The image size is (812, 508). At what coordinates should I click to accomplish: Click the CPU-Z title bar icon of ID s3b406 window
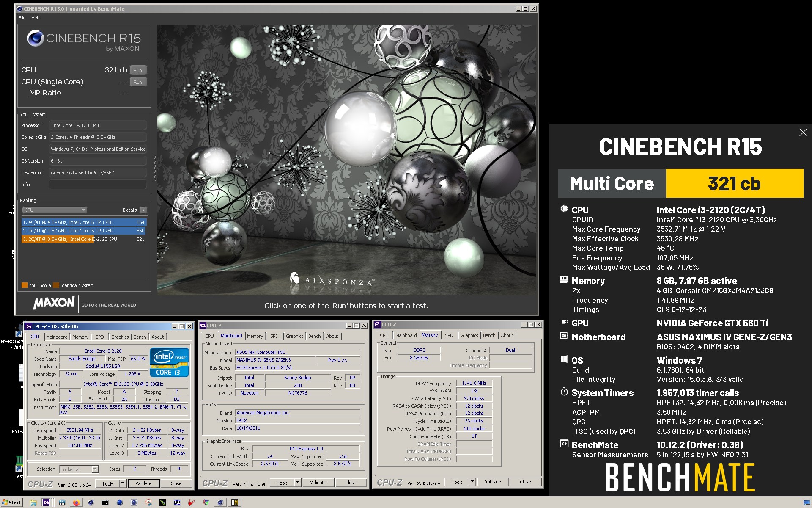pyautogui.click(x=28, y=326)
